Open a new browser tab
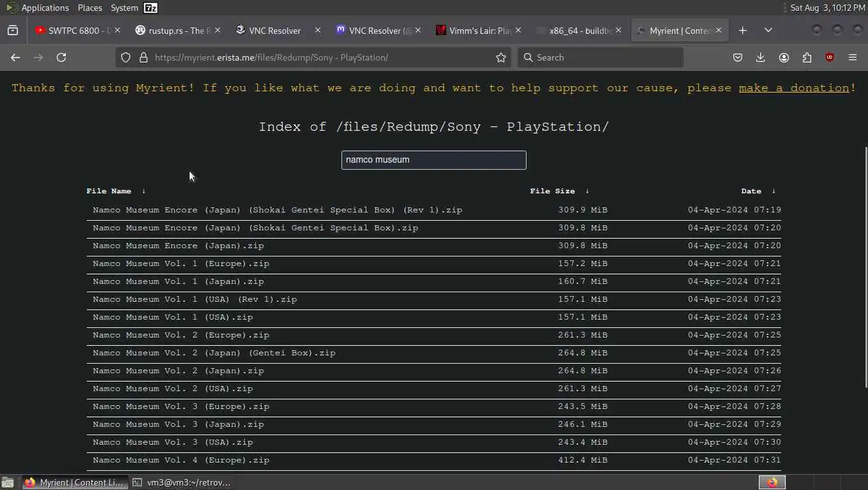Viewport: 868px width, 490px height. tap(743, 30)
